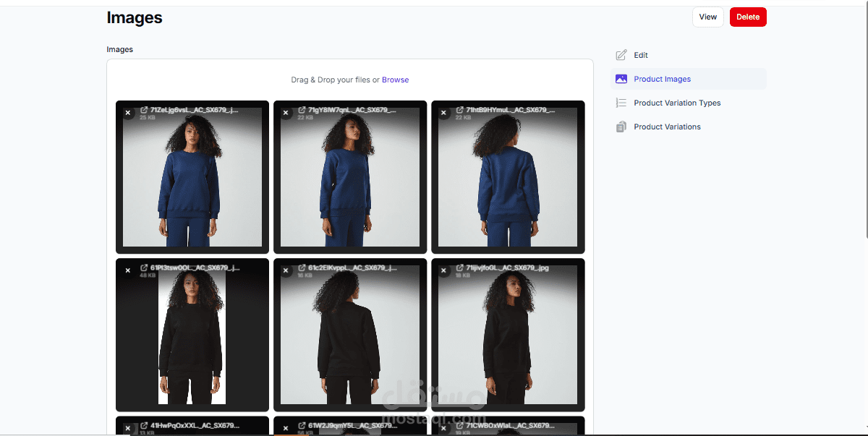Remove image 71gY8lW7qnL with its X button
868x436 pixels.
coord(286,113)
